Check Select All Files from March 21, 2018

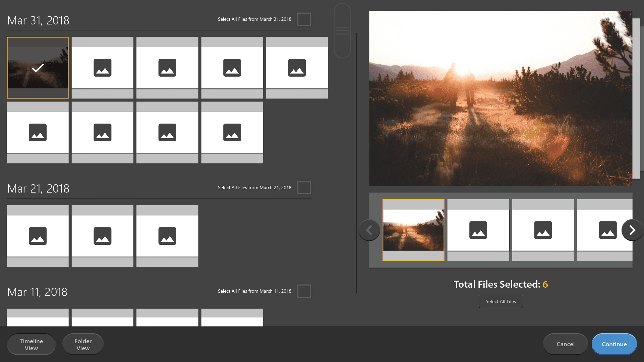pyautogui.click(x=304, y=188)
